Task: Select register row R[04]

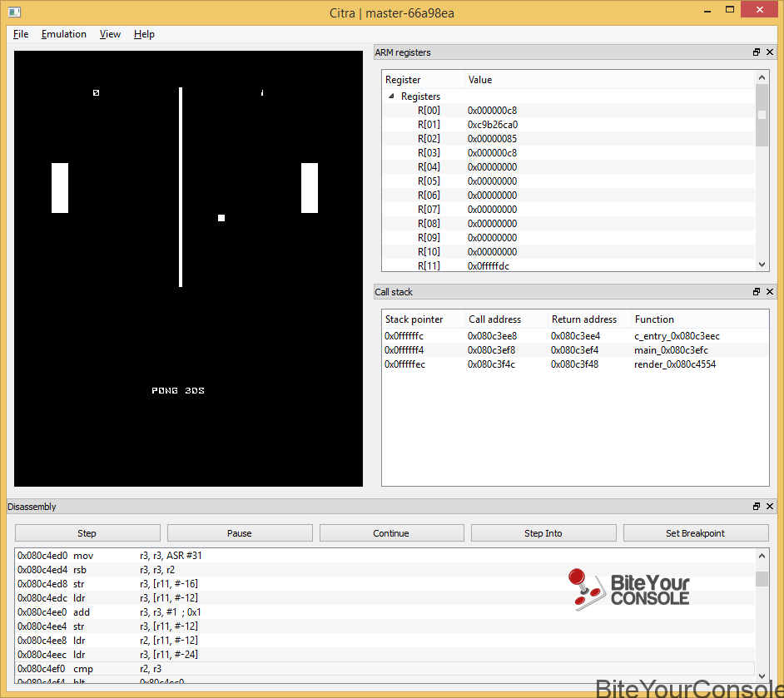Action: (568, 167)
